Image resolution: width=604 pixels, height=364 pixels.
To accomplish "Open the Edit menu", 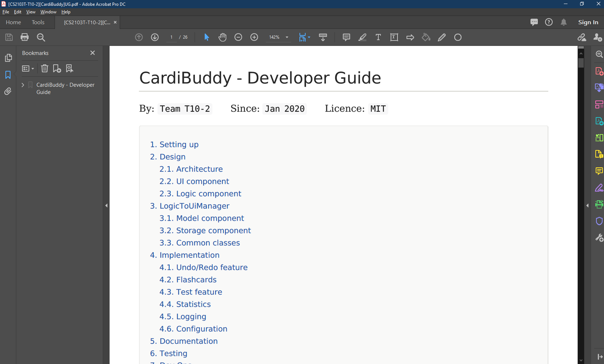I will tap(18, 12).
